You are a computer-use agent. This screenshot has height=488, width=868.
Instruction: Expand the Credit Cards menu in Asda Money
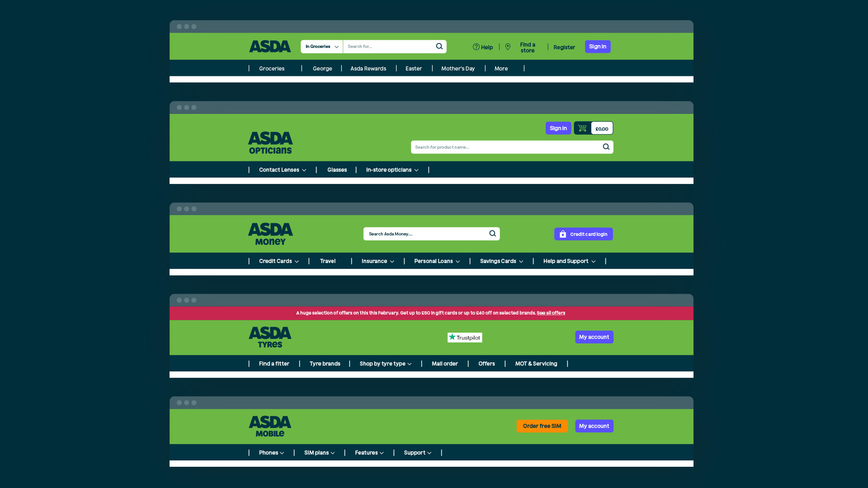278,261
